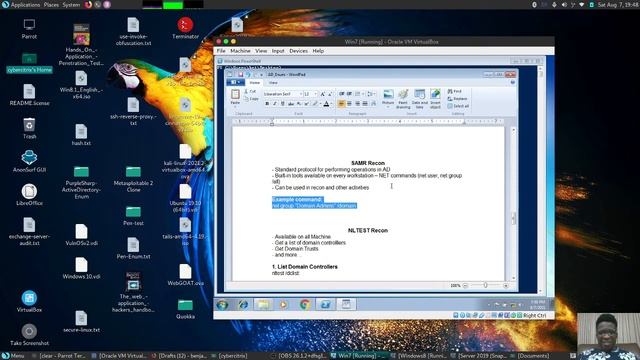Select Justify alignment in WordPad
Screen dimensions: 640x360
coord(365,104)
